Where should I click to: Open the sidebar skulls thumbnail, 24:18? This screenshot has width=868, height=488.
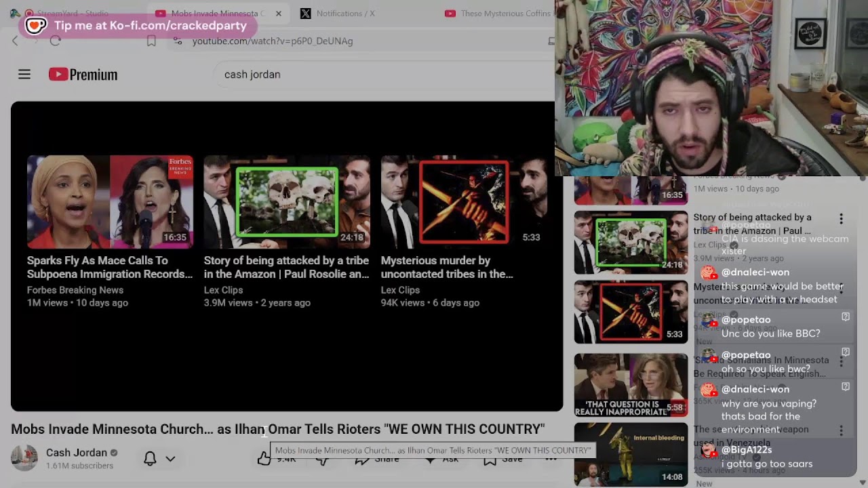631,242
